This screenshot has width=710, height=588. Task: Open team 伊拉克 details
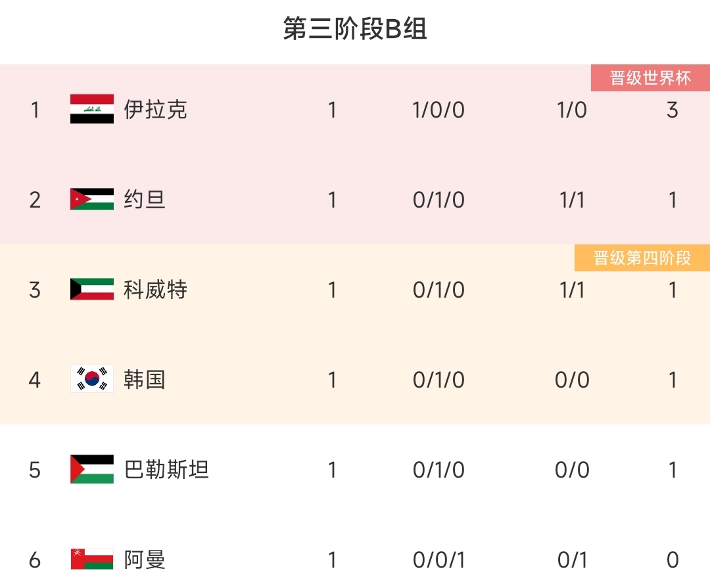(155, 110)
